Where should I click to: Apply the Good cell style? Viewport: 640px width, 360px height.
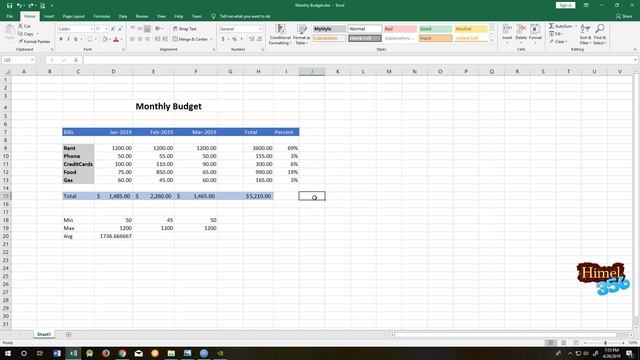point(436,29)
